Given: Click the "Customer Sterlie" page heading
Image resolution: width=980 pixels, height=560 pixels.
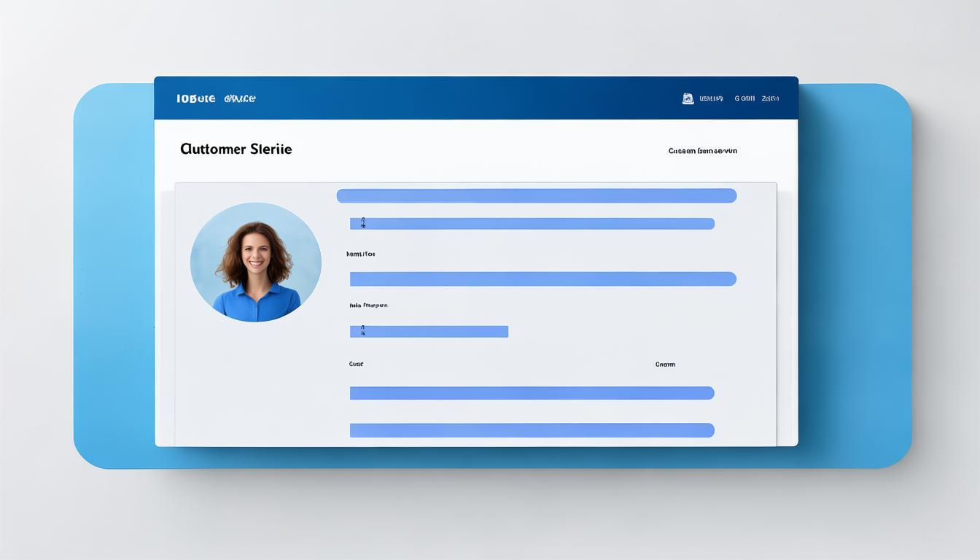Looking at the screenshot, I should [236, 149].
